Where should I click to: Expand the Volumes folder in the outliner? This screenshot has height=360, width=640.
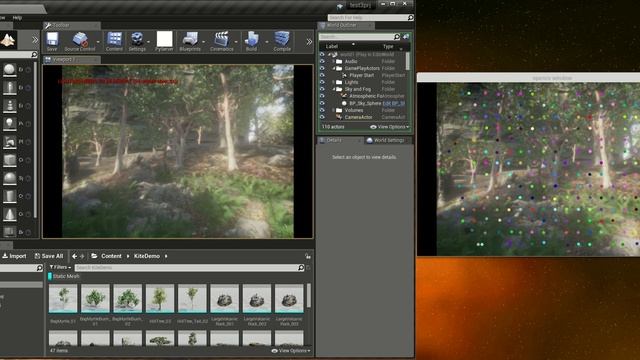click(x=333, y=110)
